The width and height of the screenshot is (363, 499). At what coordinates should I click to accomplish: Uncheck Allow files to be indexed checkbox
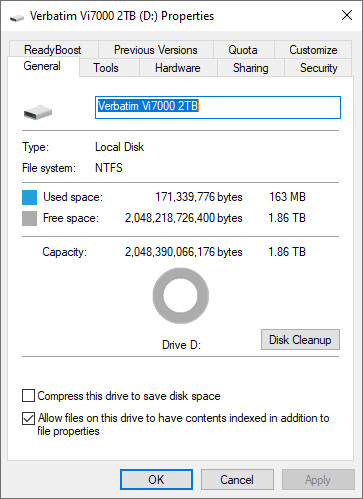tap(28, 418)
